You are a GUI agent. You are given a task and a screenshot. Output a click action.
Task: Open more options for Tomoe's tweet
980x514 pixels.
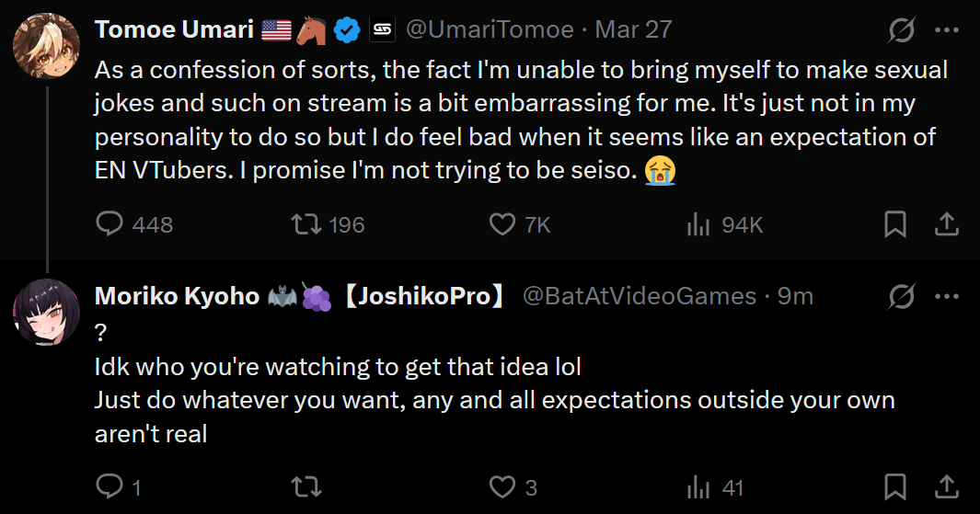pos(947,30)
